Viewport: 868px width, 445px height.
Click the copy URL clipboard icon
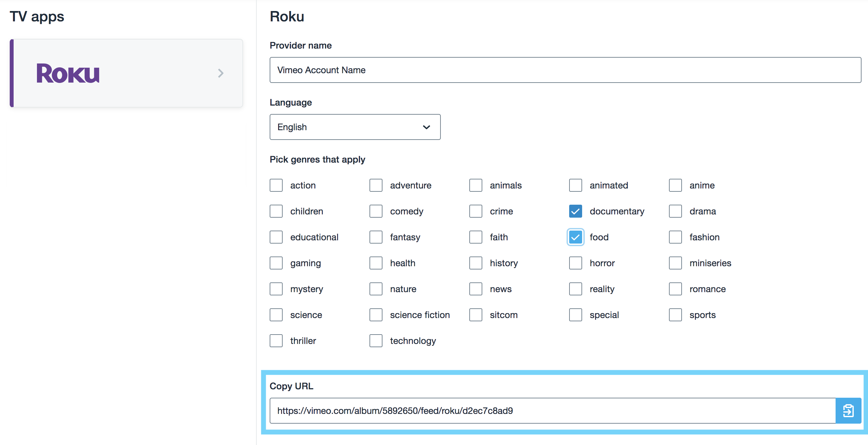(848, 410)
